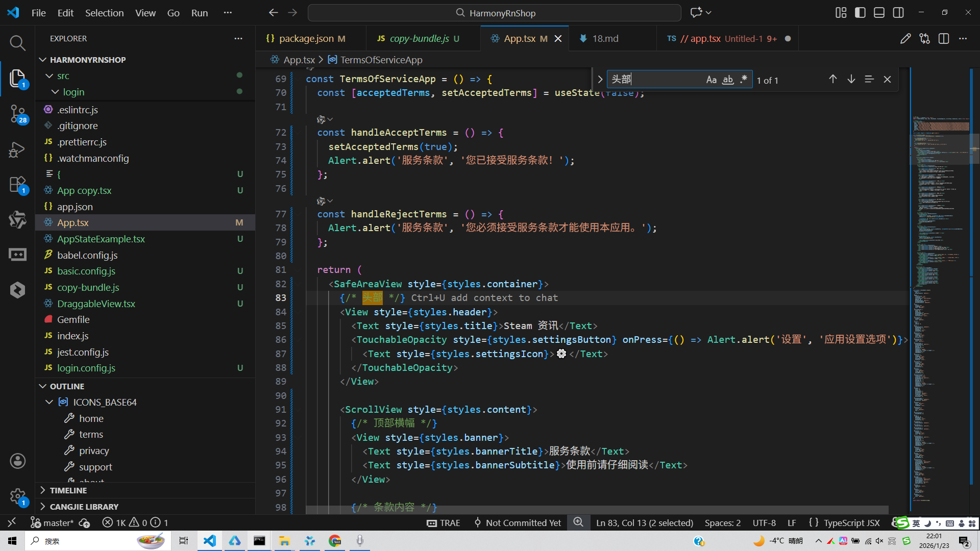This screenshot has width=980, height=551.
Task: Open the Extensions view in activity bar
Action: [17, 185]
